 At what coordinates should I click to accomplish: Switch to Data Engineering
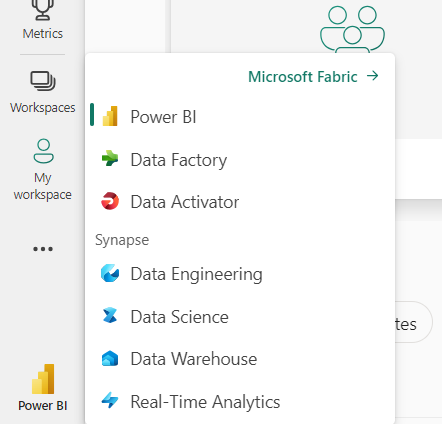pyautogui.click(x=240, y=274)
